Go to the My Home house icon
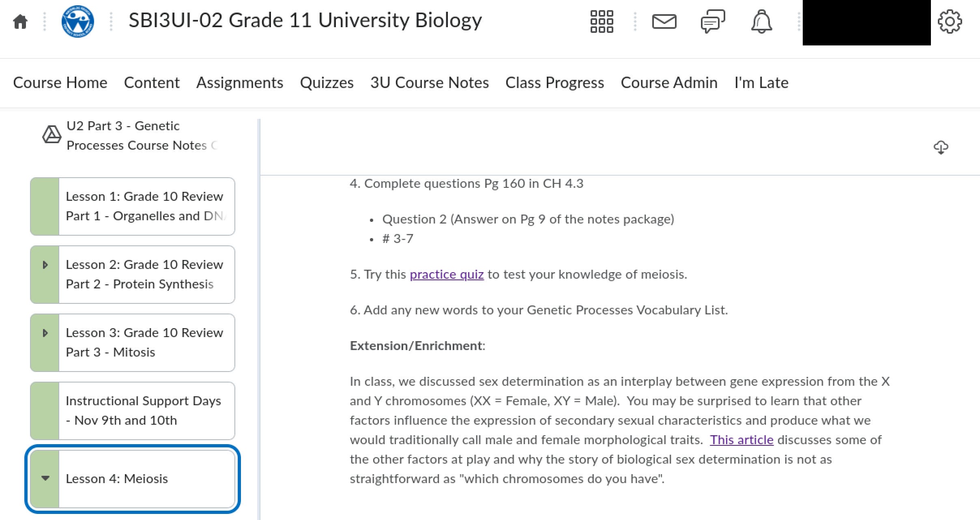Image resolution: width=980 pixels, height=520 pixels. point(20,21)
